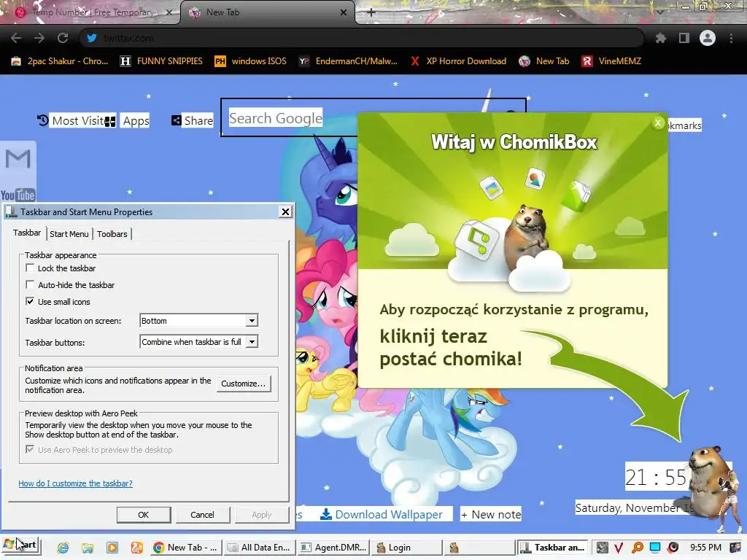The height and width of the screenshot is (560, 747).
Task: Click the first gray tray icon
Action: pos(602,548)
